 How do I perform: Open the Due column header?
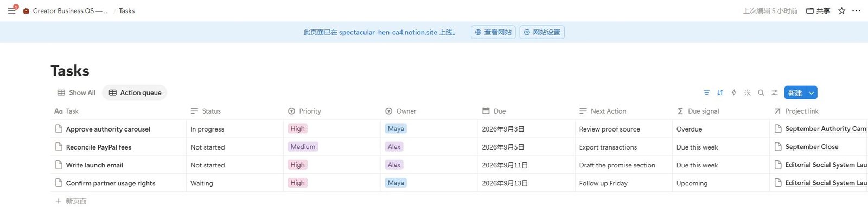526,111
